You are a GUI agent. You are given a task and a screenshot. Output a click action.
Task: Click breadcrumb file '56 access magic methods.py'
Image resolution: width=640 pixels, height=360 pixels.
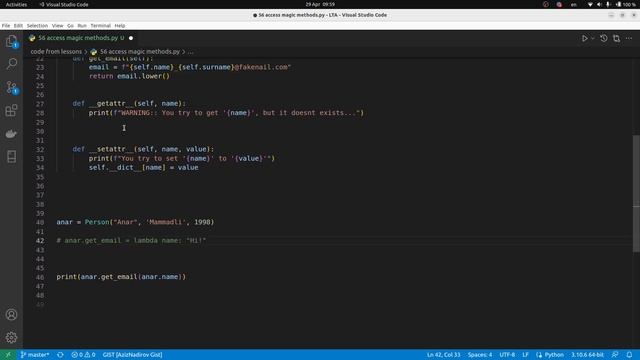tap(140, 52)
